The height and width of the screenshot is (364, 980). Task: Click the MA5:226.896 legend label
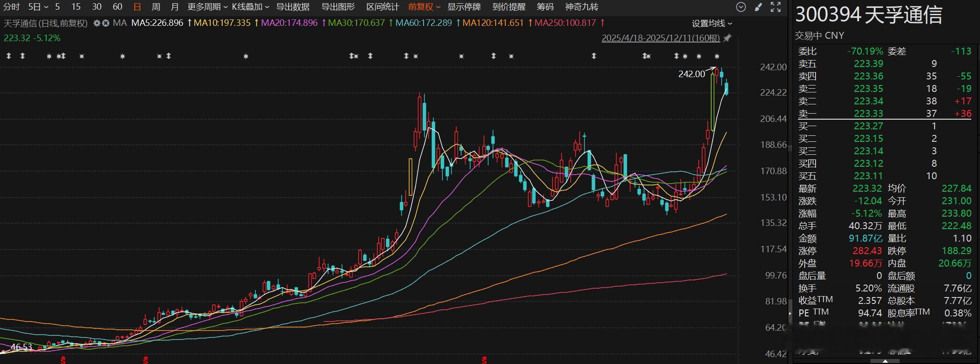point(157,23)
